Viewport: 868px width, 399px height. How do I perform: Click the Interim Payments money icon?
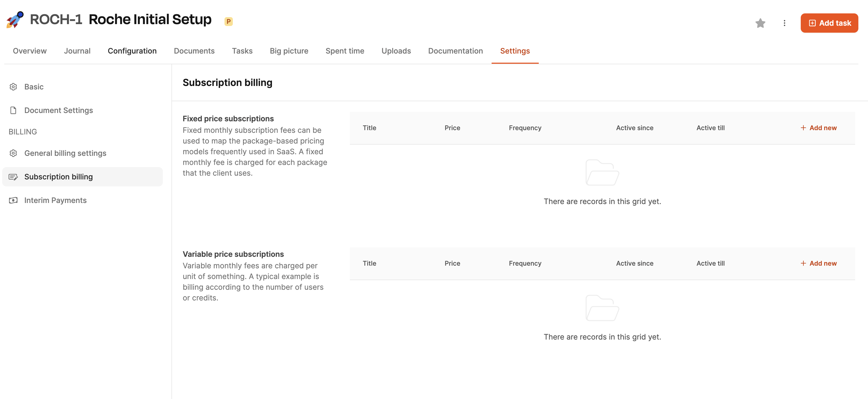(13, 200)
